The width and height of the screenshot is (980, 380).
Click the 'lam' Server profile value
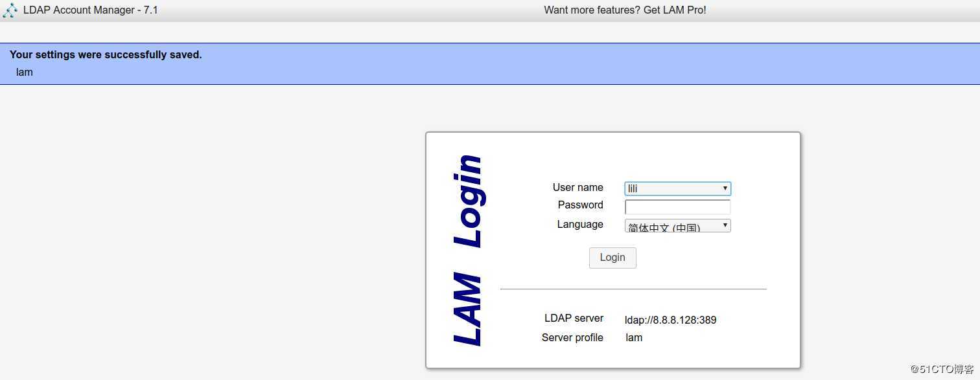coord(634,337)
